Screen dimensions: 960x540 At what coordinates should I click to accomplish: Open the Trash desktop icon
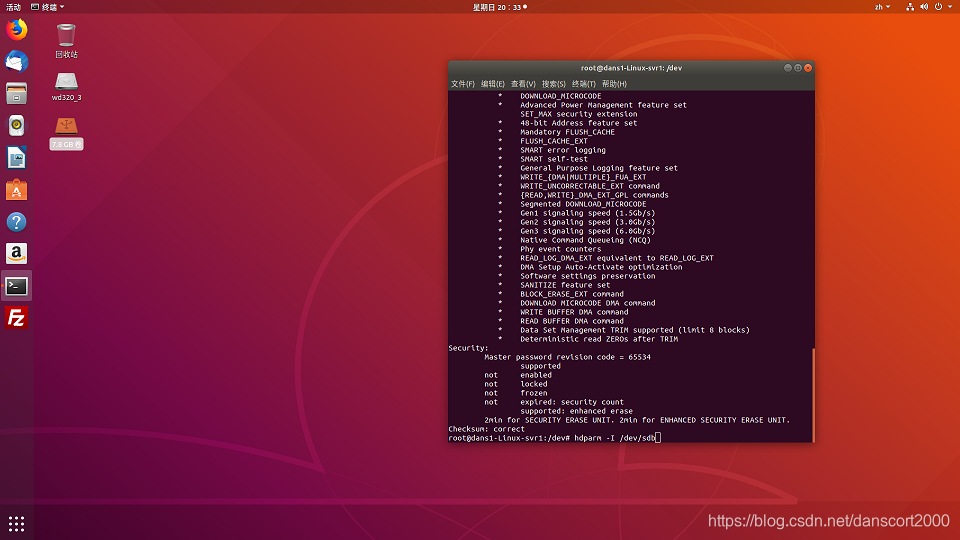click(x=66, y=40)
